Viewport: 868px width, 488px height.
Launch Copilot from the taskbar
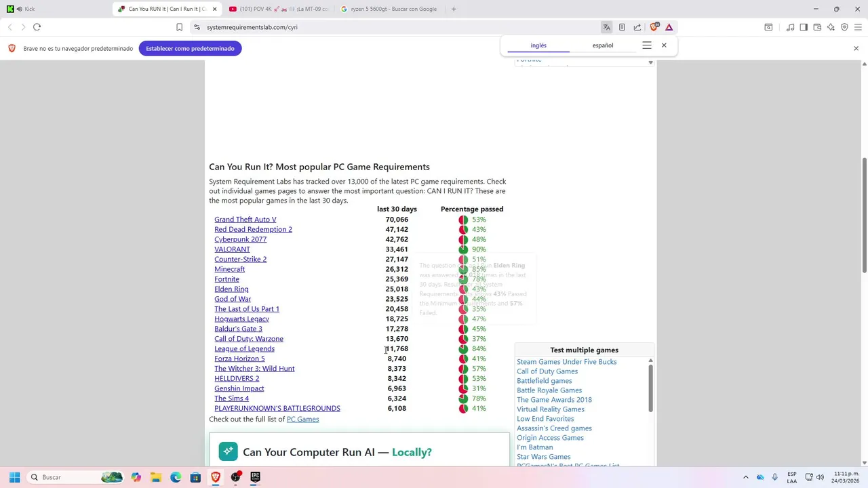[136, 477]
